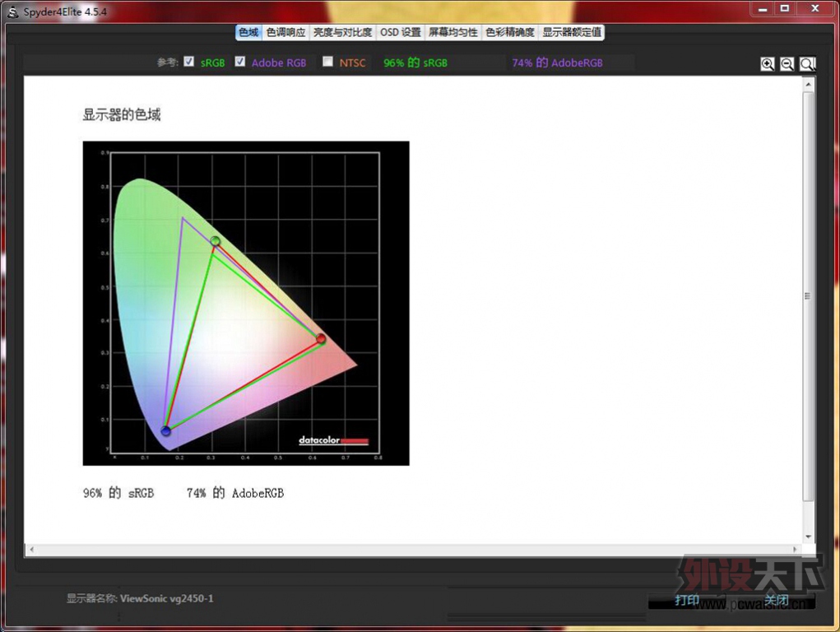Image resolution: width=840 pixels, height=632 pixels.
Task: Click the horizontal scrollbar left arrow
Action: click(32, 550)
